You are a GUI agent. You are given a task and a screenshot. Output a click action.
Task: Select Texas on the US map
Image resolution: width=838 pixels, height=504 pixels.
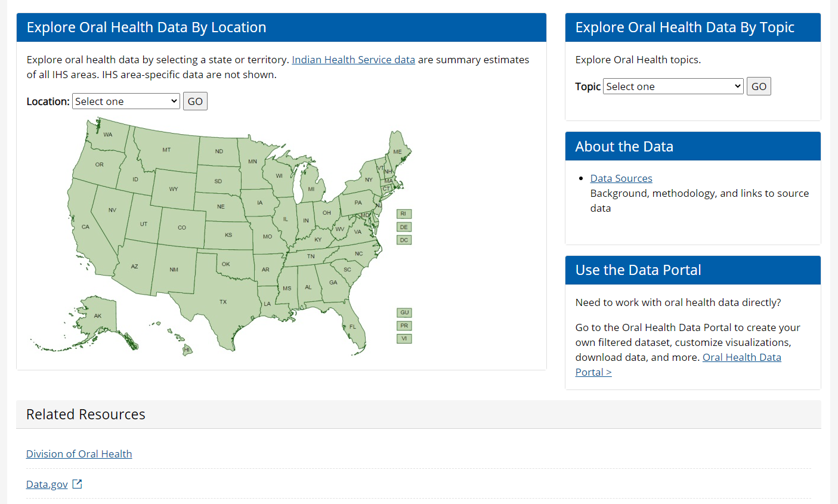(x=223, y=302)
